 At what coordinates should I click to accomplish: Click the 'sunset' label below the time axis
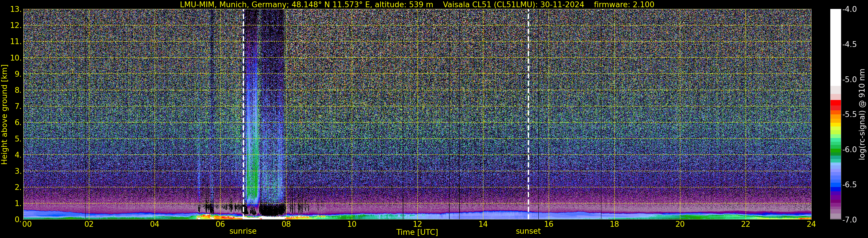528,231
